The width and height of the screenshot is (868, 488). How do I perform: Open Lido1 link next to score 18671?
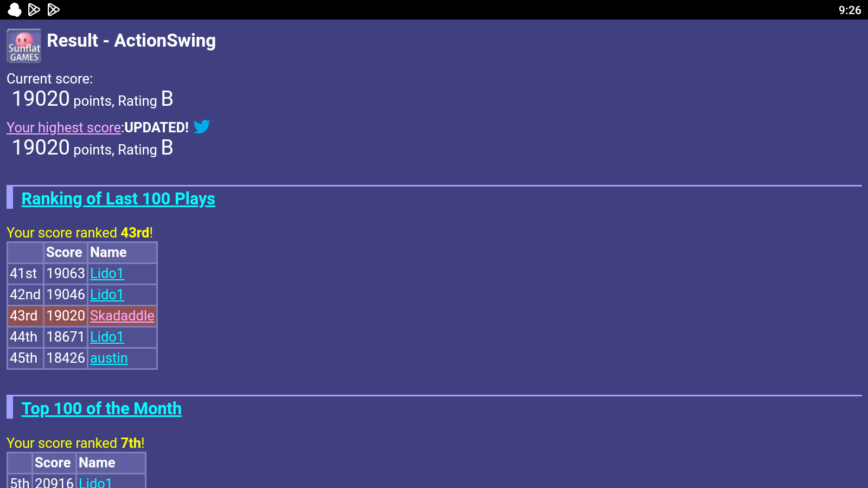click(107, 337)
